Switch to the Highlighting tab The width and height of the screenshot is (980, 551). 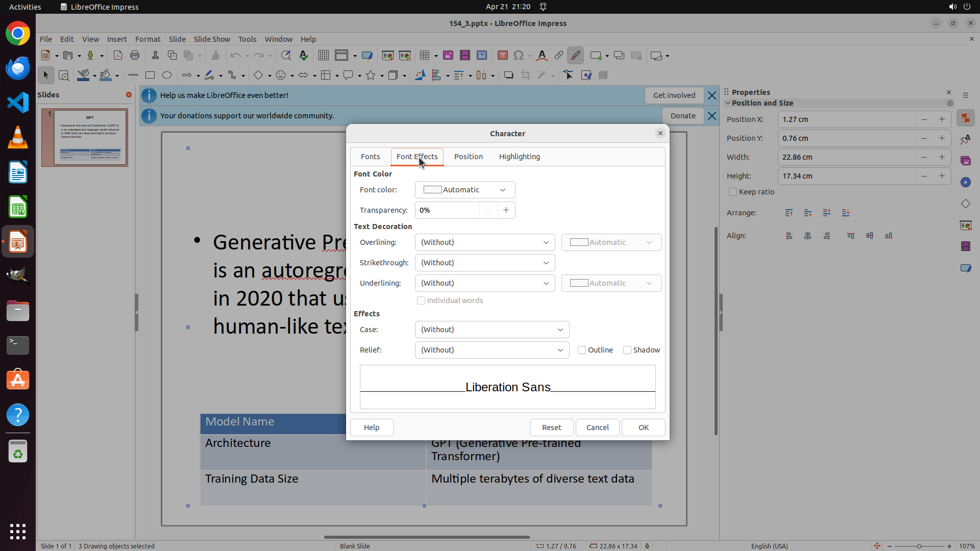(519, 157)
